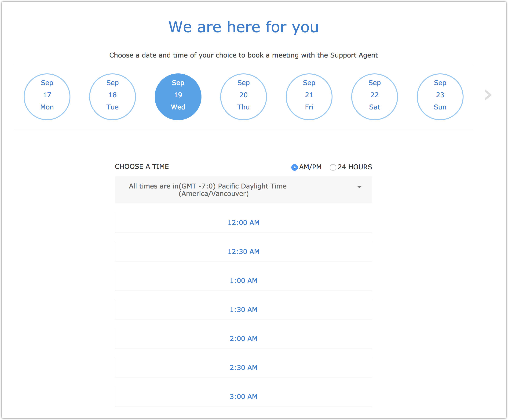
Task: Click the We are here for you heading
Action: click(x=243, y=27)
